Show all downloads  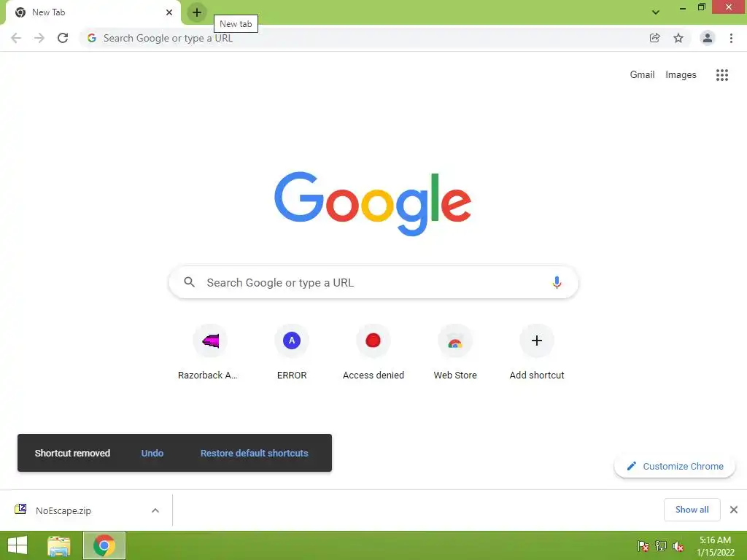692,510
